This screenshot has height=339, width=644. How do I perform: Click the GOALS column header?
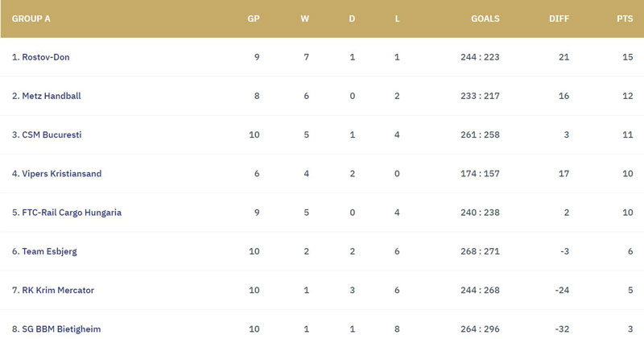point(485,19)
